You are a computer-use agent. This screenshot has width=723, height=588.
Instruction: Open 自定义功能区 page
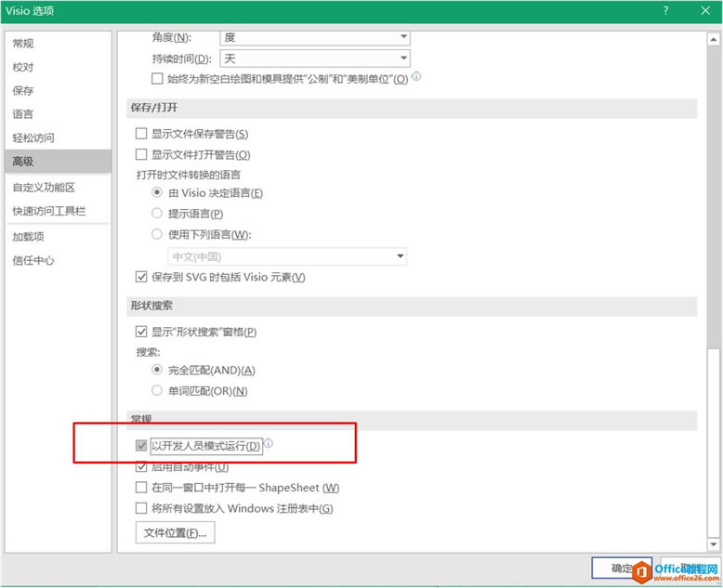[59, 188]
